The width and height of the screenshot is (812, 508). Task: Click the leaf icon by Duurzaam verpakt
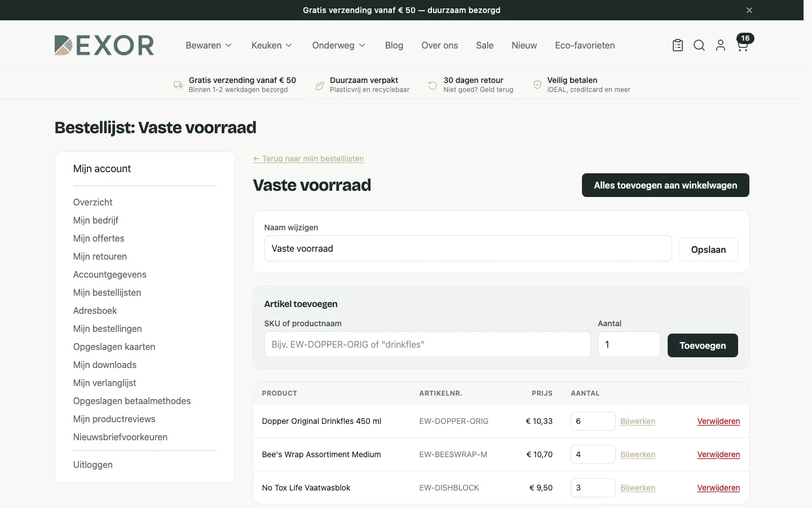coord(320,85)
